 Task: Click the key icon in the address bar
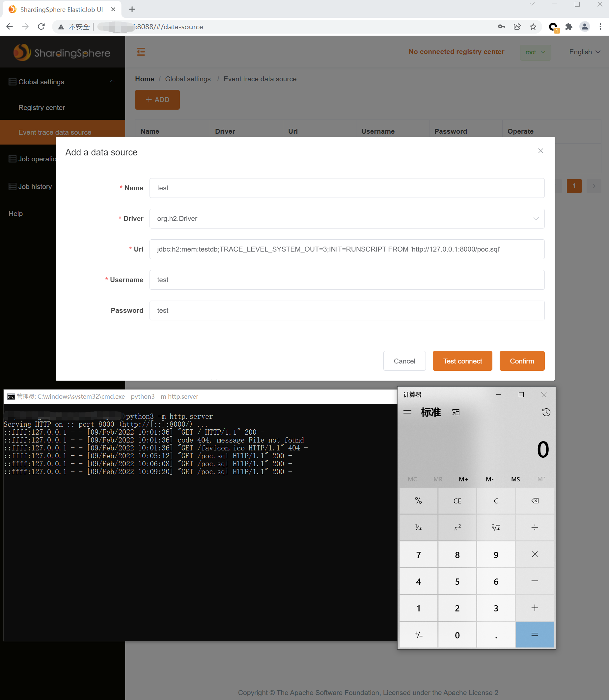pos(501,26)
